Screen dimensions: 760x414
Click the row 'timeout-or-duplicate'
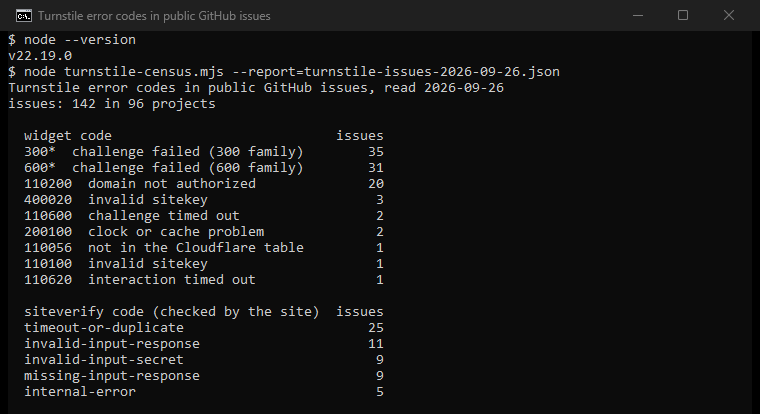pyautogui.click(x=204, y=328)
